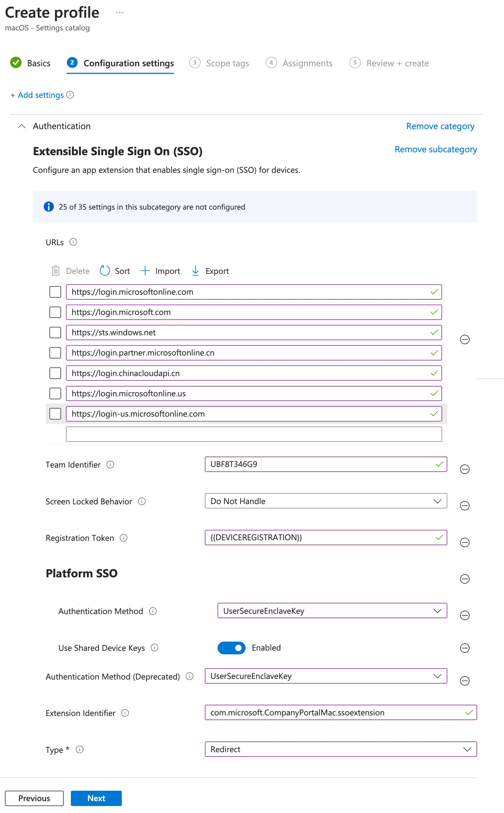The image size is (504, 813).
Task: Click the URLs info icon
Action: 73,242
